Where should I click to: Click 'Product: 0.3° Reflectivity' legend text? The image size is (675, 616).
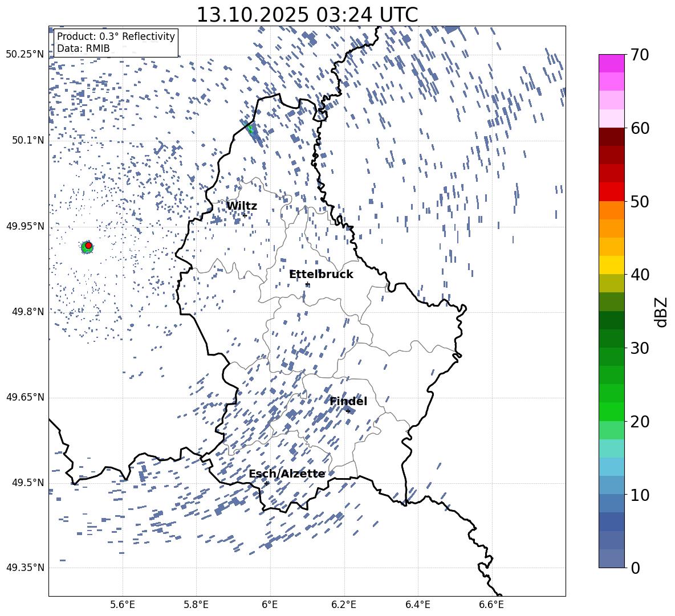pos(116,36)
